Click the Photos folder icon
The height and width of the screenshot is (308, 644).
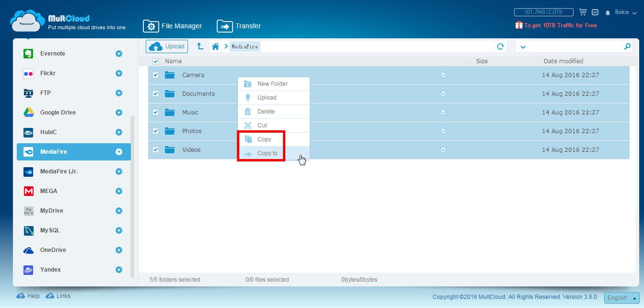(x=170, y=131)
